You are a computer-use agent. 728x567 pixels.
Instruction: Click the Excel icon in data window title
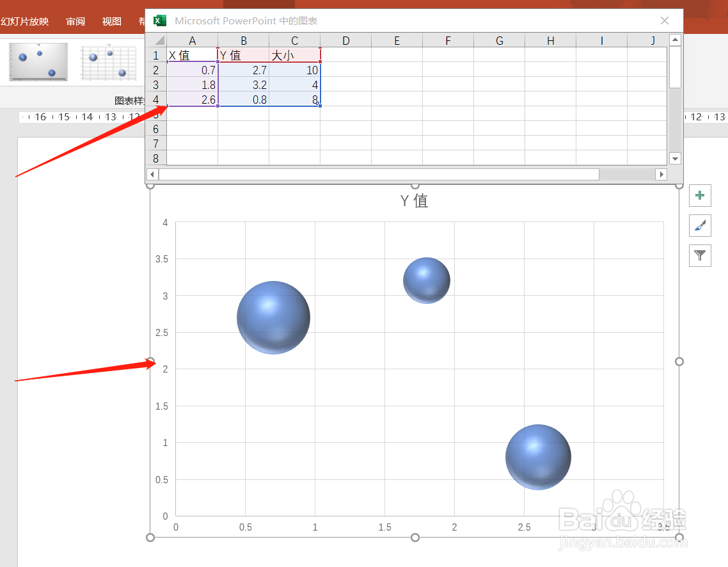pyautogui.click(x=160, y=20)
